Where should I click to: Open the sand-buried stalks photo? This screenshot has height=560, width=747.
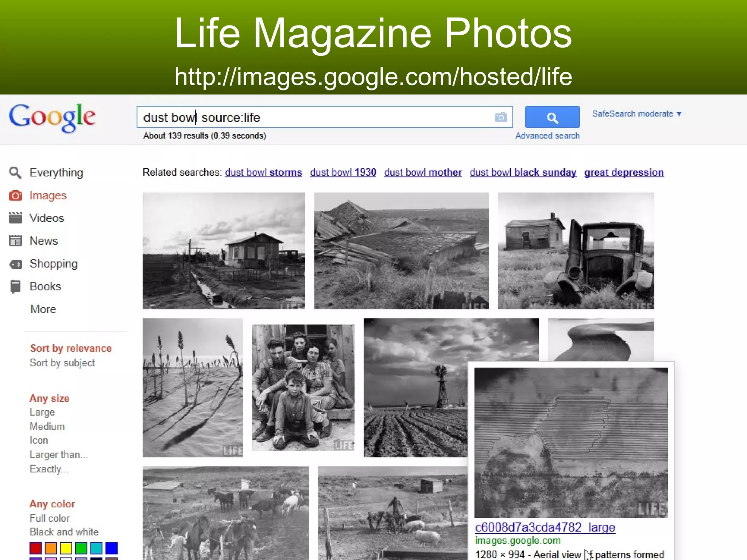coord(193,388)
